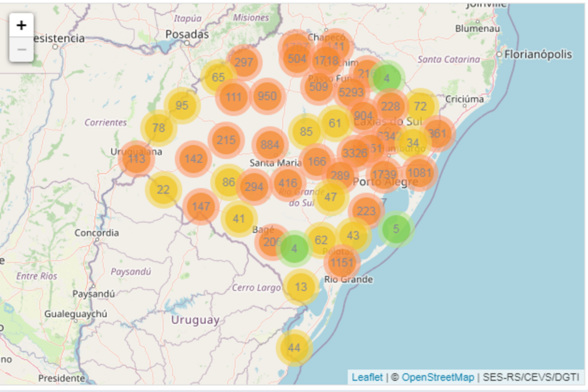Expand the orange 950 cluster marker
Screen dimensions: 588x392
tap(267, 97)
